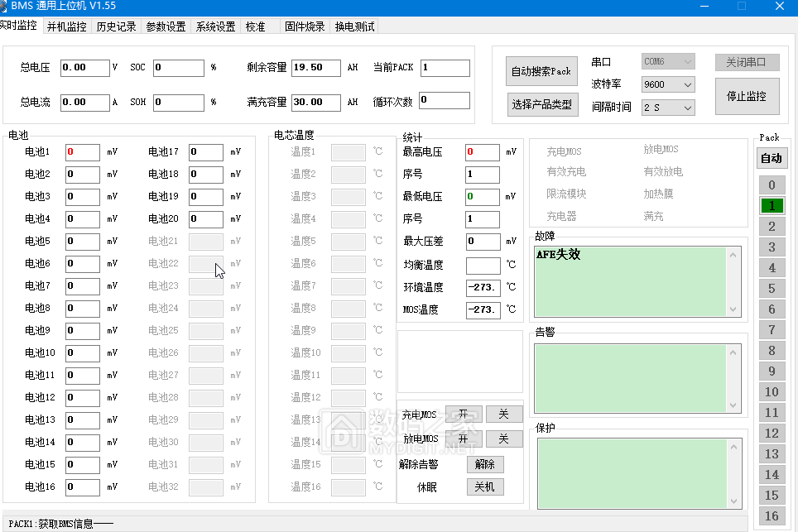
Task: Click the 均衡温度 field
Action: 483,266
